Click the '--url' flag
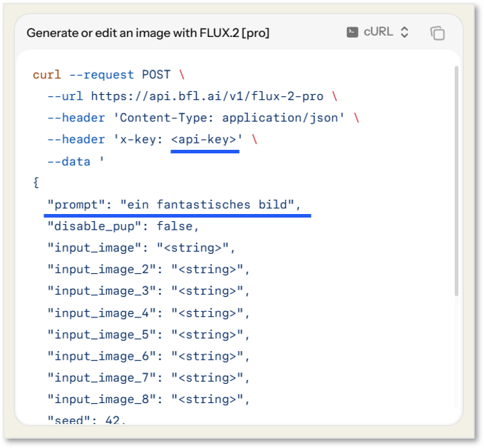 coord(65,96)
